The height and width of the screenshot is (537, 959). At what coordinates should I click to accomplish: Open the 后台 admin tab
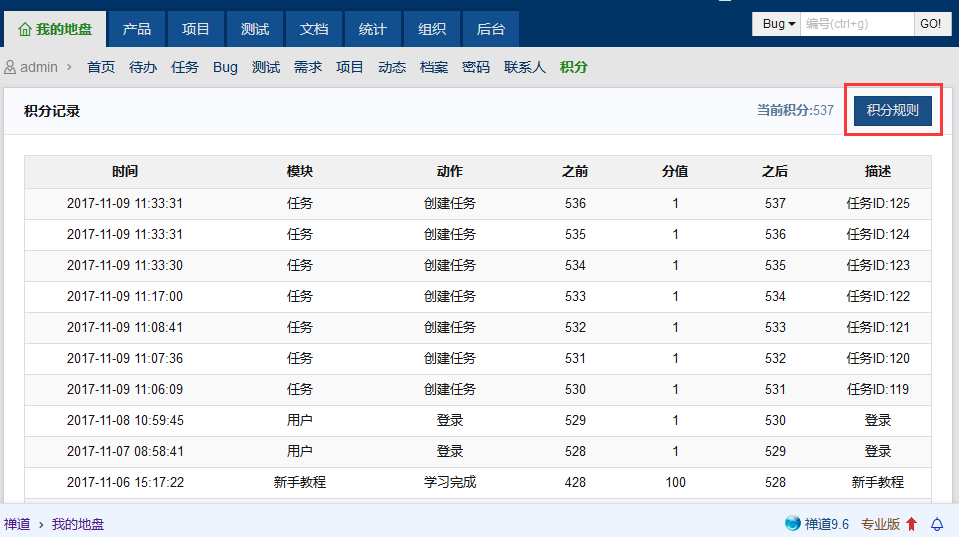[x=491, y=29]
